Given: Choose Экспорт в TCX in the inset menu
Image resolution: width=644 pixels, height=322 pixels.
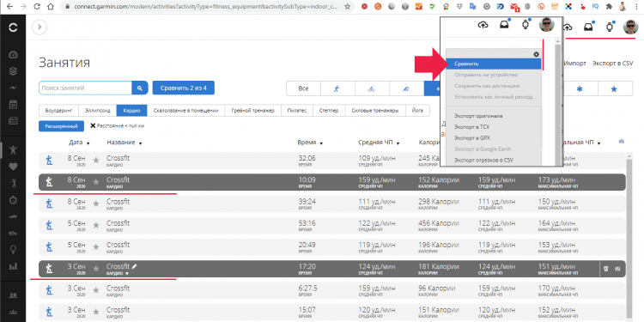Looking at the screenshot, I should pos(472,127).
